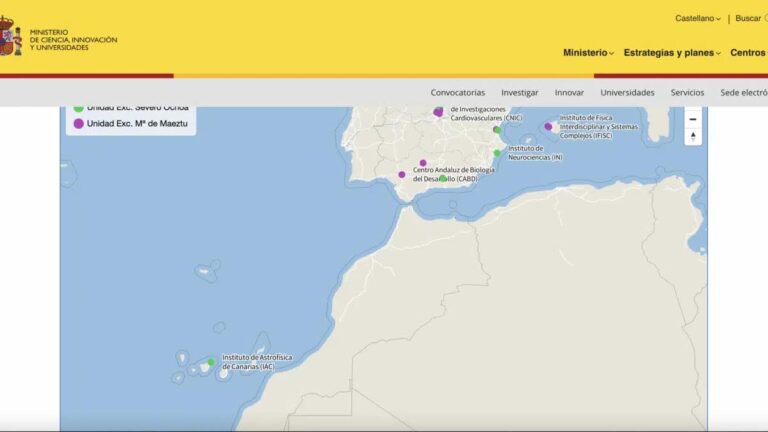The width and height of the screenshot is (768, 432).
Task: Expand the Ministerio menu
Action: 588,53
